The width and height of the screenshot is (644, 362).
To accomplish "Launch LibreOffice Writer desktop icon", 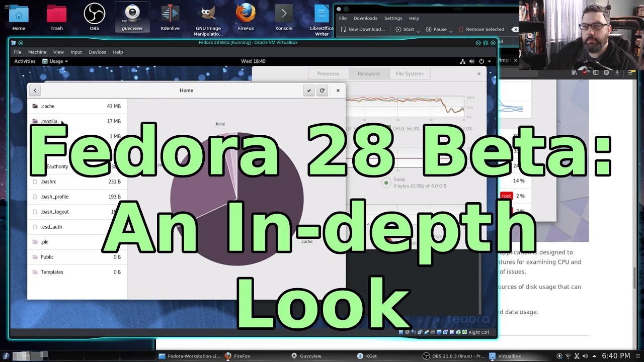I will point(321,20).
